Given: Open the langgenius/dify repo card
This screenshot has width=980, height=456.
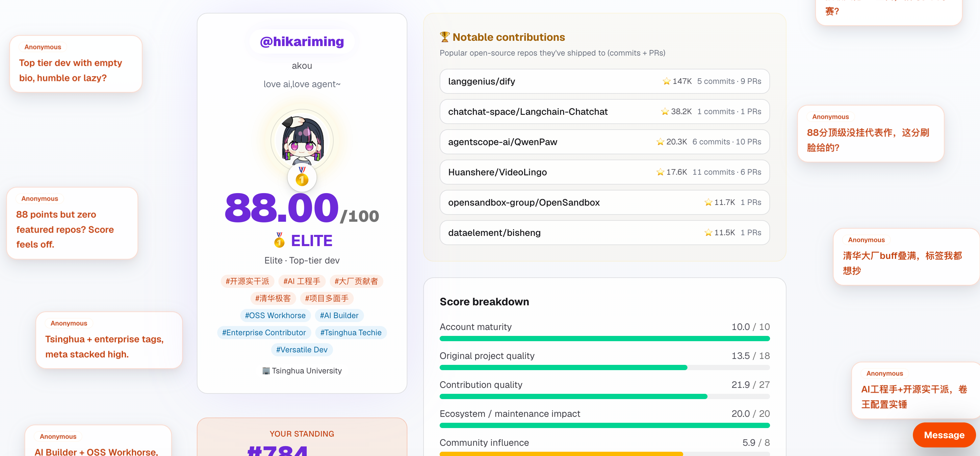Looking at the screenshot, I should [x=604, y=81].
